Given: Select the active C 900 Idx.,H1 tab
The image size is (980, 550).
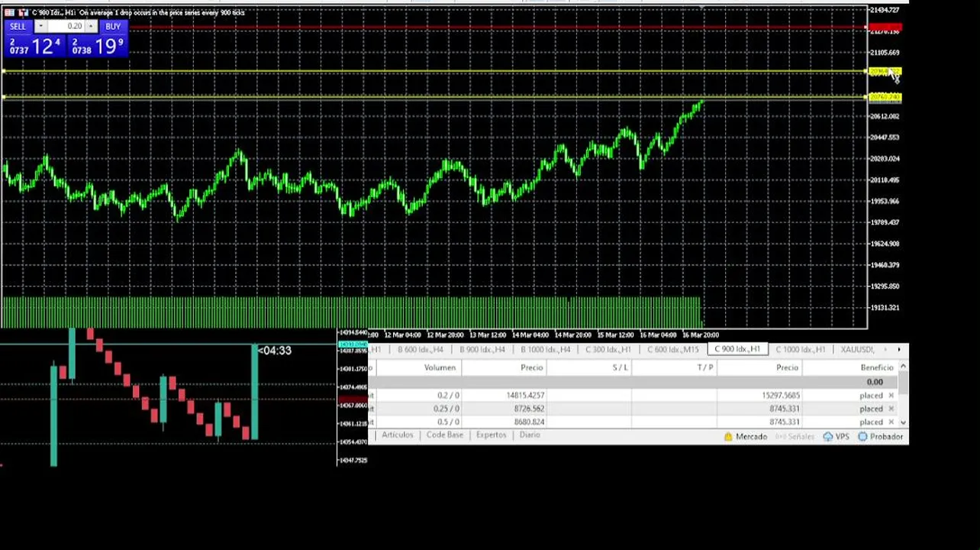Looking at the screenshot, I should tap(737, 349).
